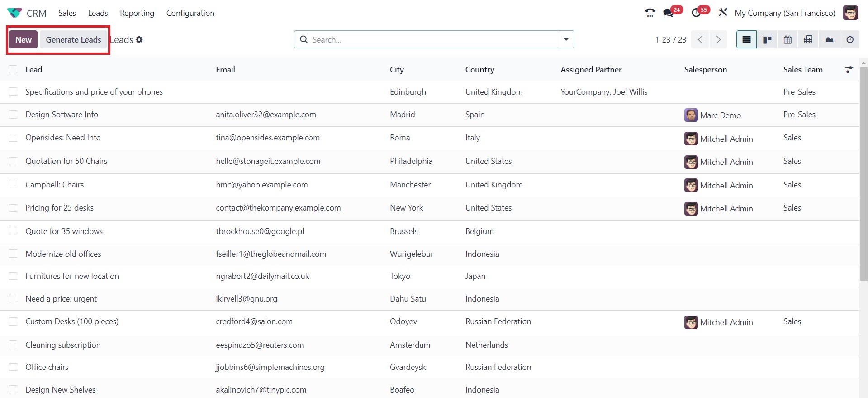Open the conversations messages icon
Screen dimensions: 868x398
coord(668,13)
